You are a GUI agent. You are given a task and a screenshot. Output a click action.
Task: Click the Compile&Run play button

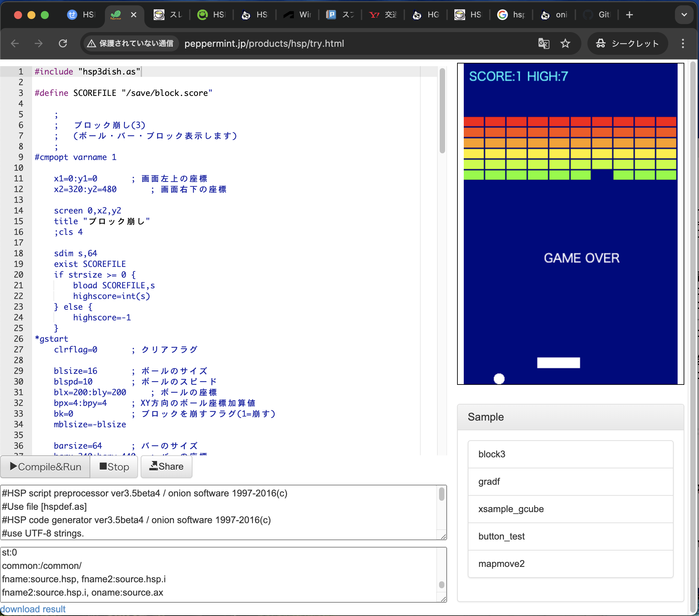click(x=45, y=467)
